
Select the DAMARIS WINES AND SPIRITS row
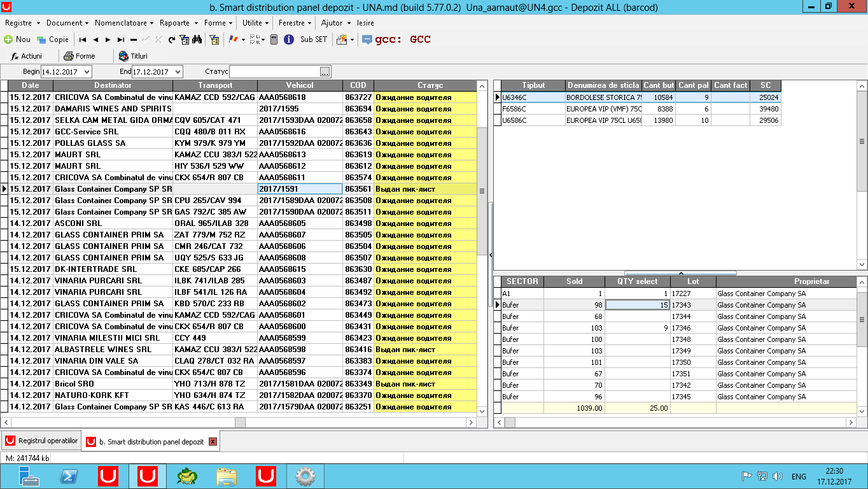(x=242, y=109)
